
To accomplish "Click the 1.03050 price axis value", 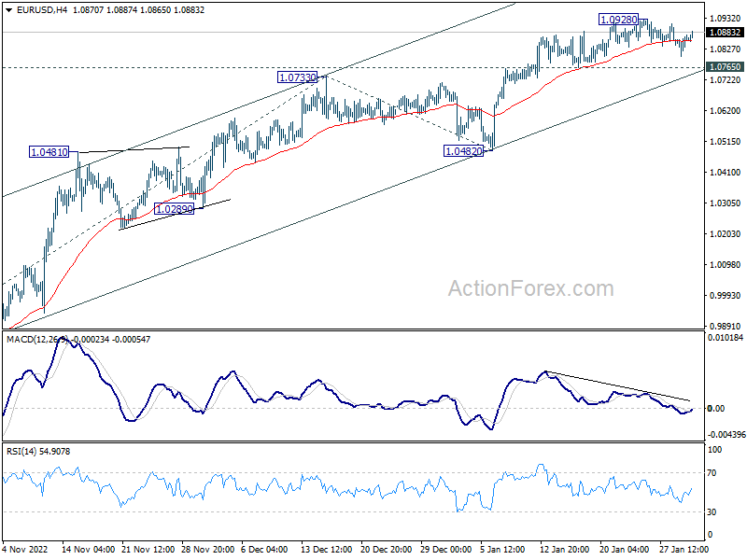I will (726, 203).
